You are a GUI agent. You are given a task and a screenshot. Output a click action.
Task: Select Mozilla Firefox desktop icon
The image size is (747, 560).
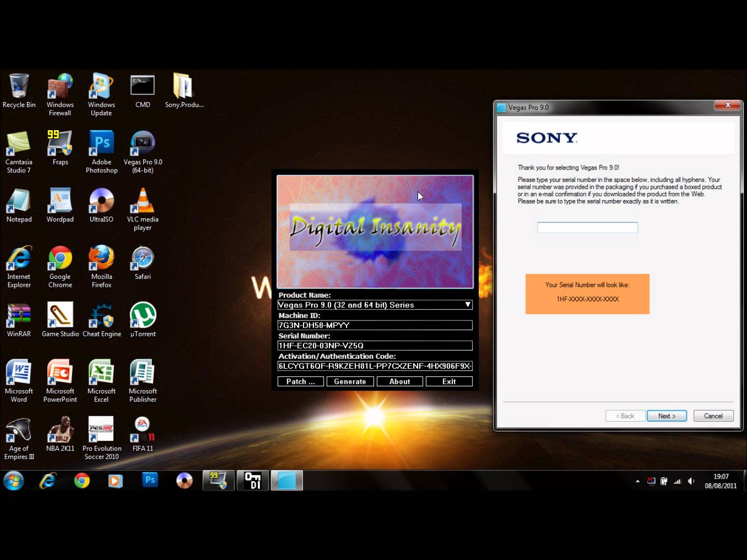coord(102,267)
